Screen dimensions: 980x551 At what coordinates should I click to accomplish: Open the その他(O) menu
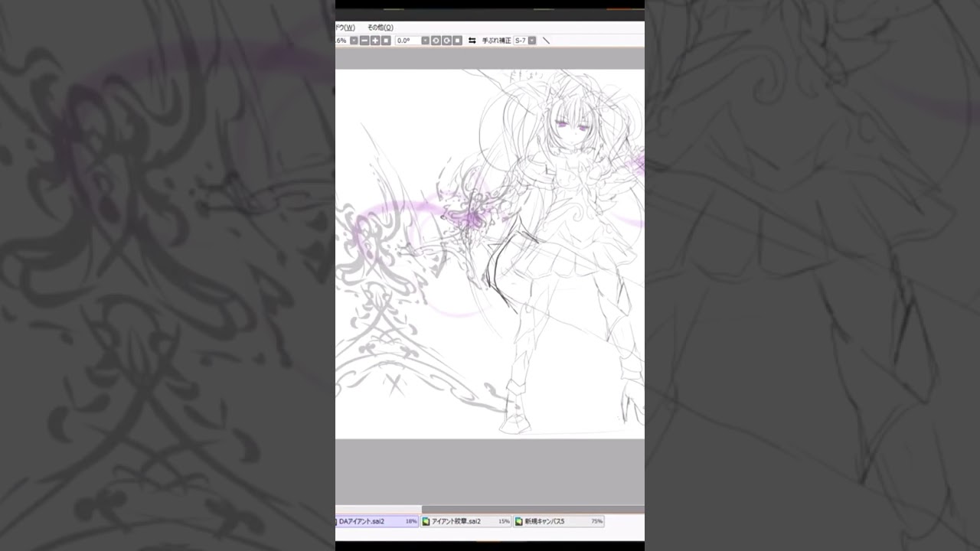coord(380,27)
